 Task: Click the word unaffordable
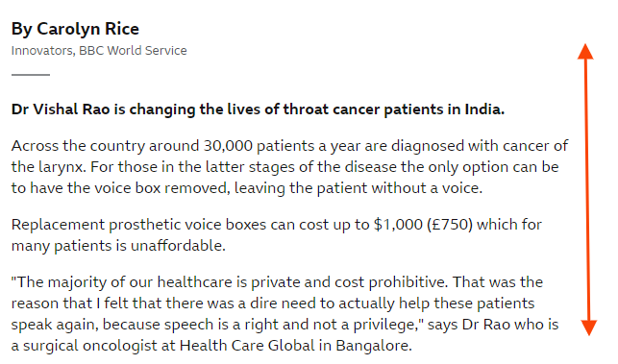tap(178, 246)
